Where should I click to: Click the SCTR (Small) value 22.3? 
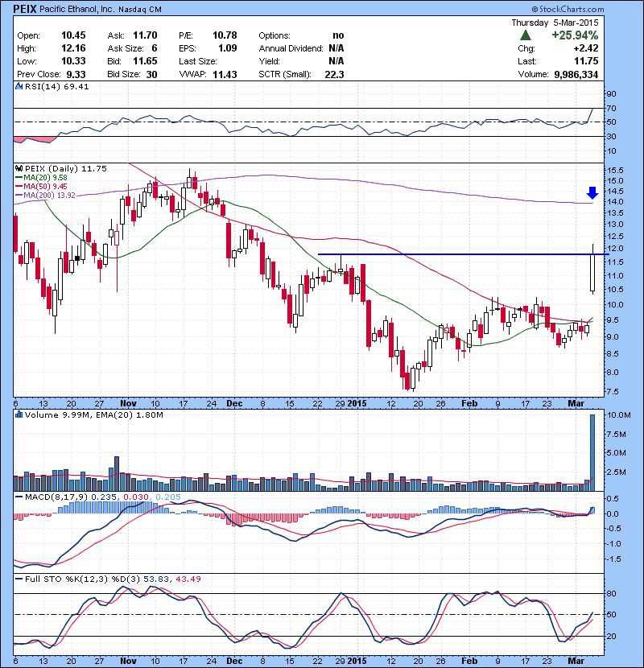(x=334, y=75)
